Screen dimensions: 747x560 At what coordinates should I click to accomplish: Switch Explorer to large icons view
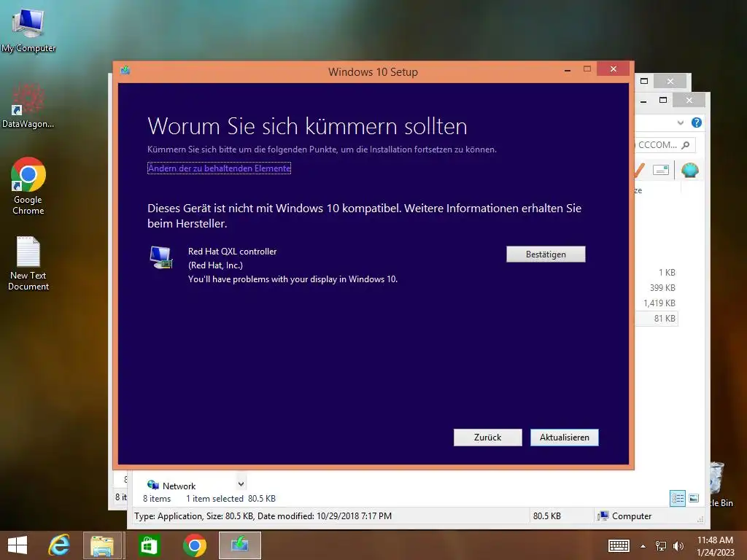coord(694,499)
